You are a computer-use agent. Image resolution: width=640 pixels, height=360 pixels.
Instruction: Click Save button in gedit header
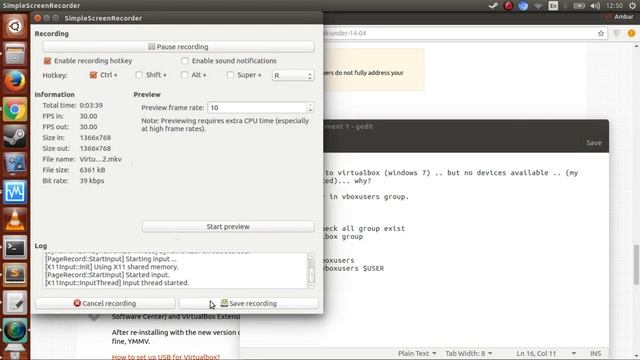[593, 143]
